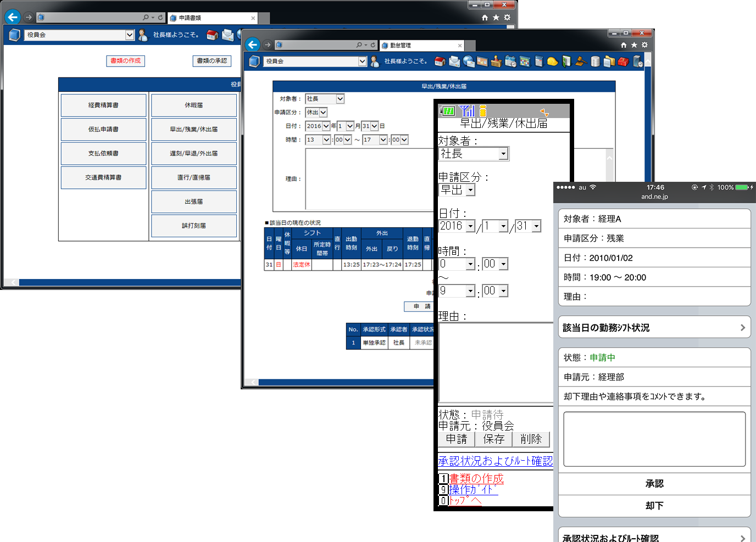The image size is (756, 542).
Task: Select 休暇届 form button
Action: tap(194, 105)
